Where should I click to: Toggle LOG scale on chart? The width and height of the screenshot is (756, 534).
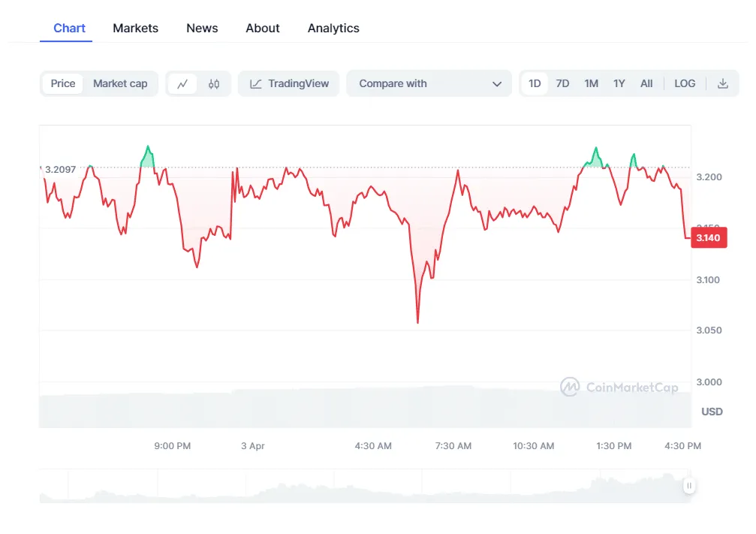pos(685,84)
